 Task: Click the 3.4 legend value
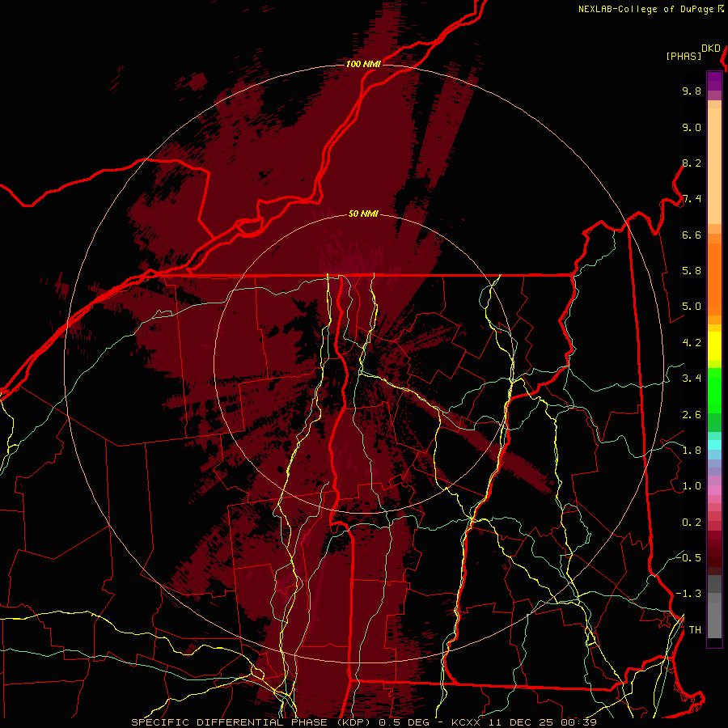tap(692, 379)
